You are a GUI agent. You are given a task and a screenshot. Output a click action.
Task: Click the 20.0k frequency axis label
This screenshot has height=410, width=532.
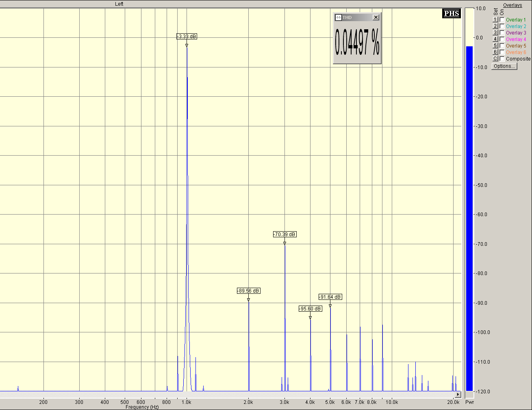point(454,402)
